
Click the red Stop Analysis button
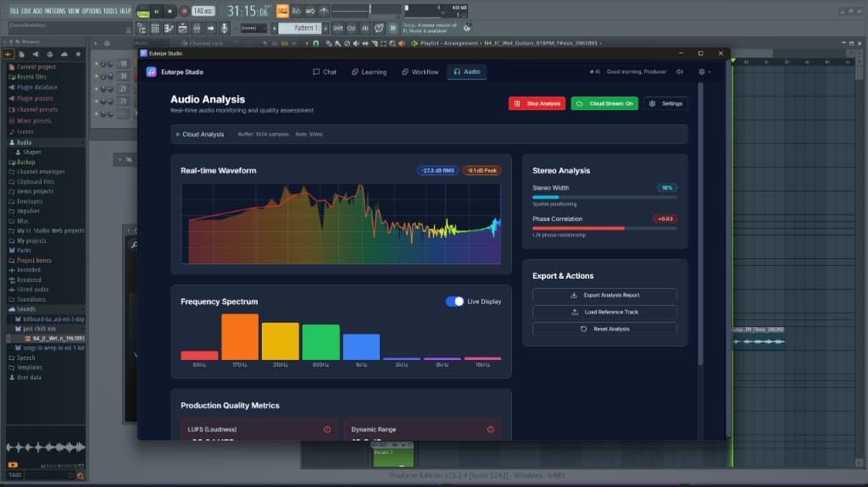pos(537,103)
